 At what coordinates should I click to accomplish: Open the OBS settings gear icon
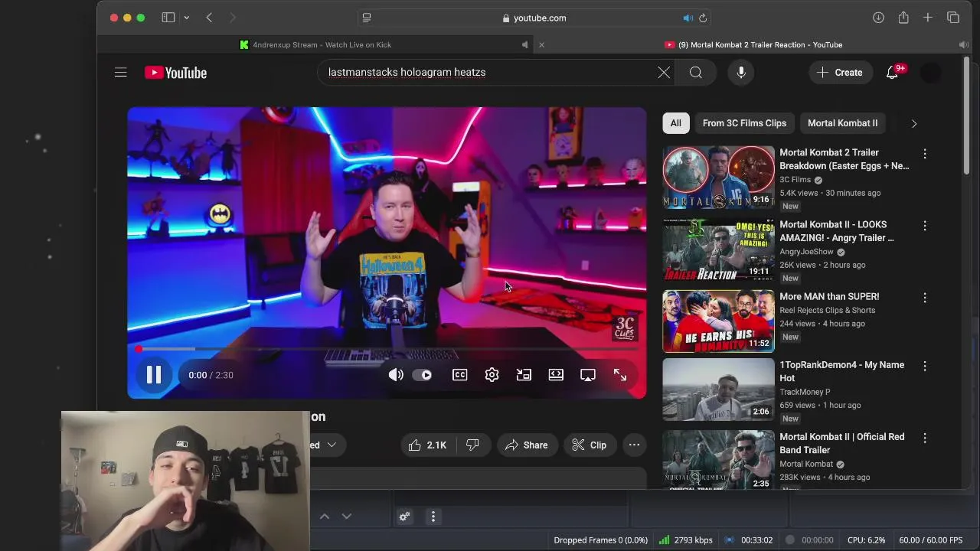click(404, 517)
